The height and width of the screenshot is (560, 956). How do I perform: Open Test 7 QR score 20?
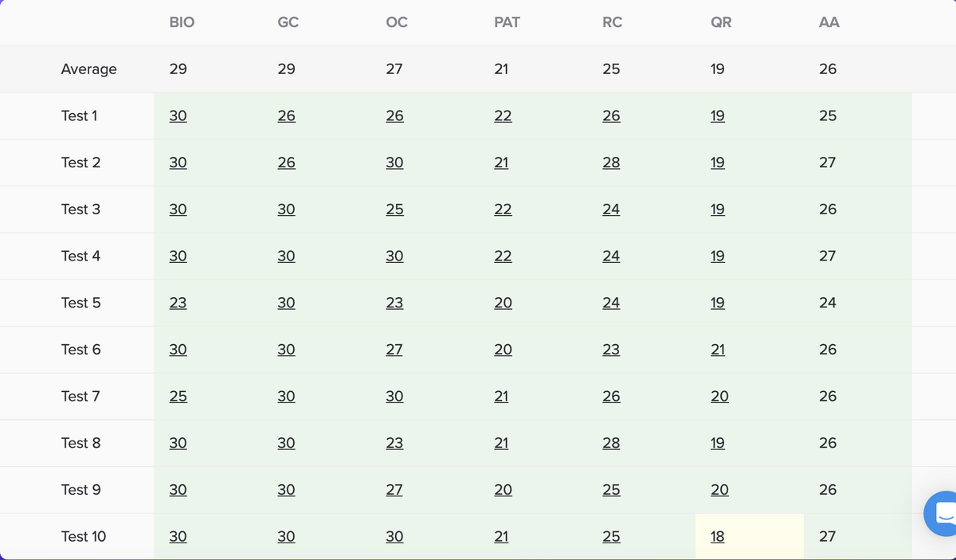pyautogui.click(x=719, y=397)
